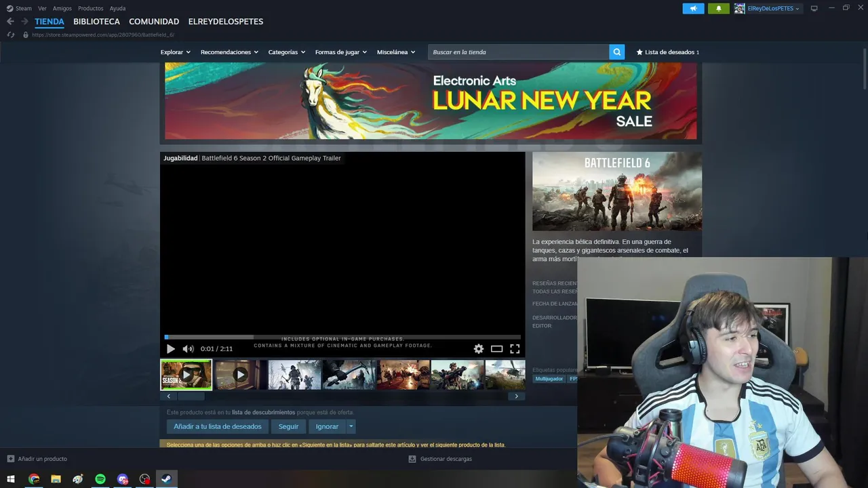
Task: Click the blue search magnifier button
Action: (616, 52)
